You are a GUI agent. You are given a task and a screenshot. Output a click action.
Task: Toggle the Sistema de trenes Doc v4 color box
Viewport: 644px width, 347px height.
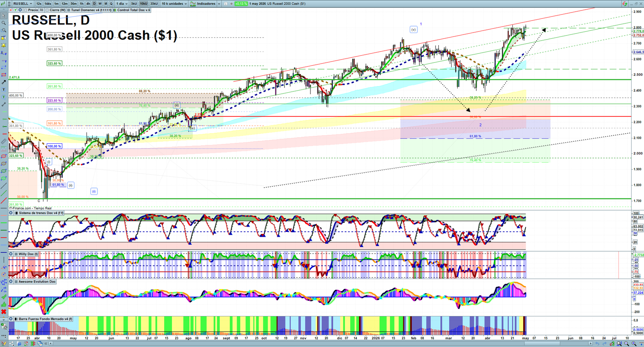tap(16, 213)
